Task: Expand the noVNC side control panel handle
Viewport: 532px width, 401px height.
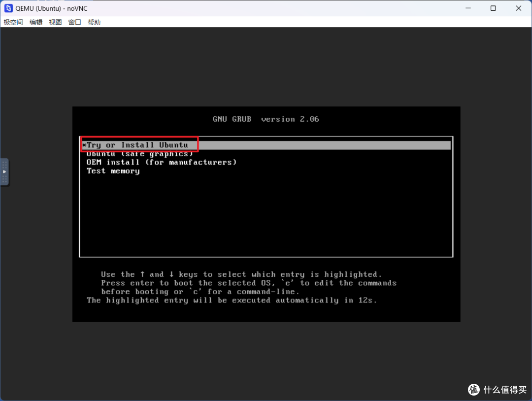Action: [x=4, y=172]
